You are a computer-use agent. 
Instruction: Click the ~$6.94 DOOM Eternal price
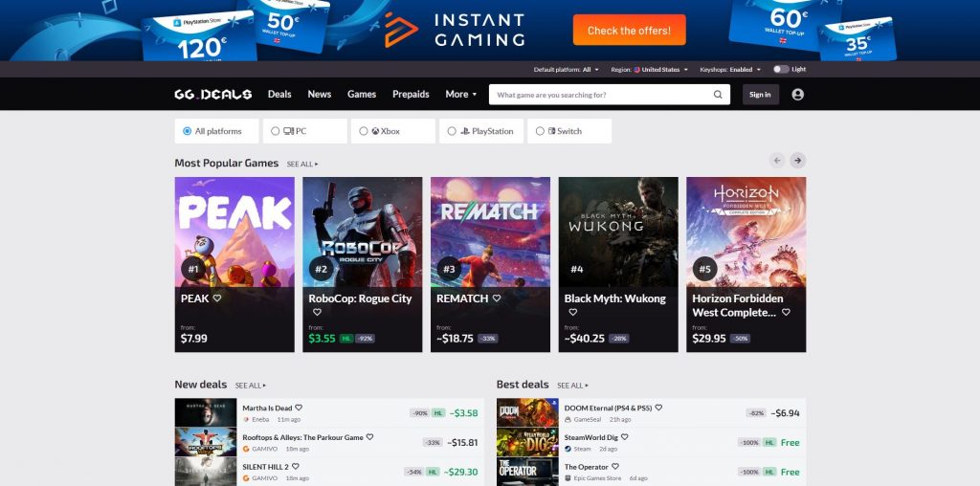click(785, 413)
